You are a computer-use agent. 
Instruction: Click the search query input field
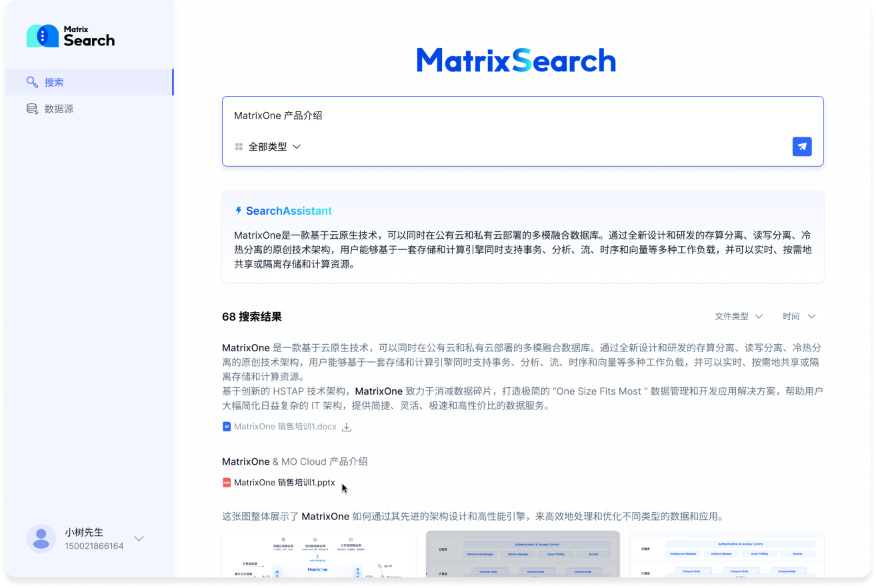coord(523,115)
